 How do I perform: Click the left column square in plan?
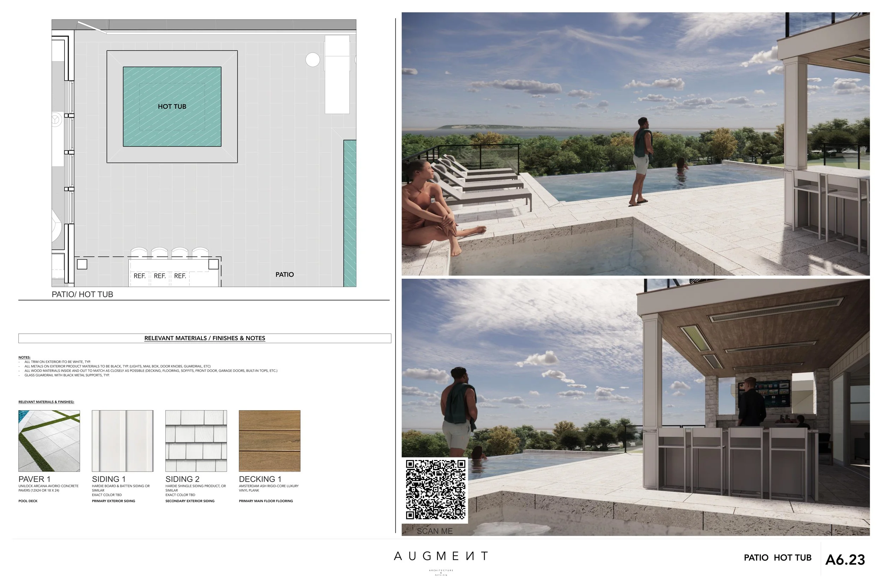tap(82, 265)
